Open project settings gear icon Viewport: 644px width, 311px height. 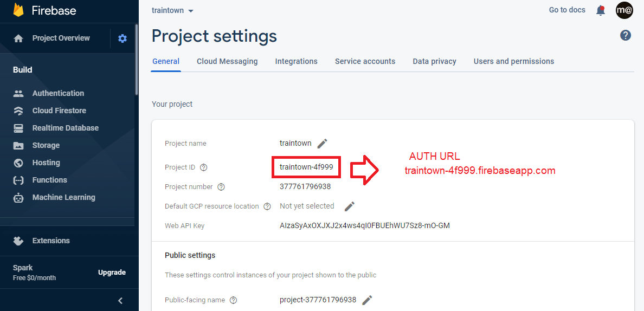(x=123, y=38)
